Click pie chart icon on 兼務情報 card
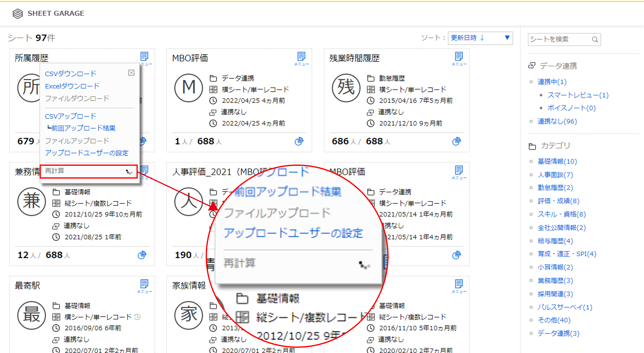This screenshot has width=644, height=353. pyautogui.click(x=142, y=255)
